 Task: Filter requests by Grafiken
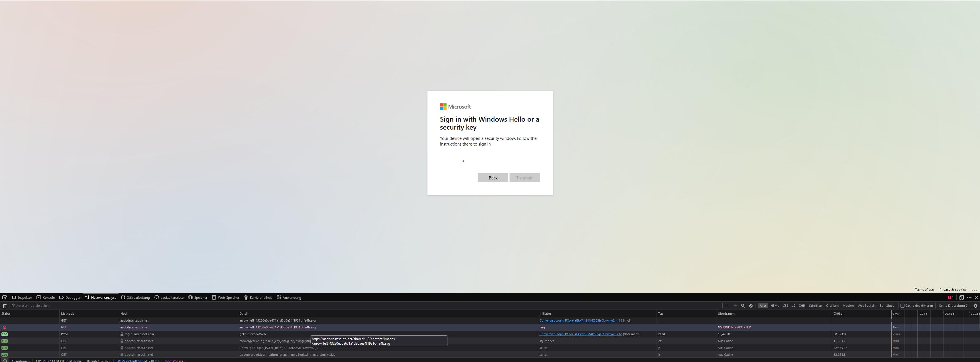tap(832, 306)
